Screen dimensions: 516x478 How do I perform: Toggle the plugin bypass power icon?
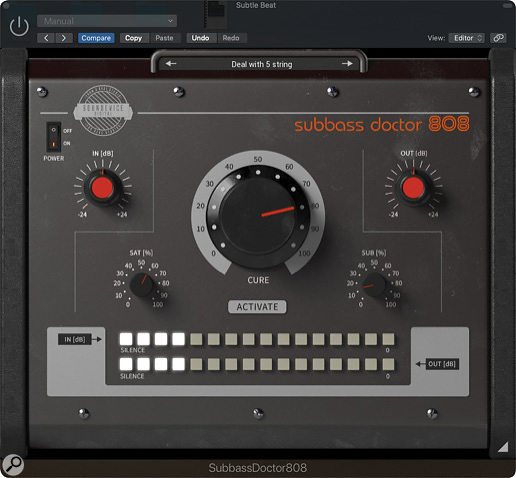(x=19, y=26)
